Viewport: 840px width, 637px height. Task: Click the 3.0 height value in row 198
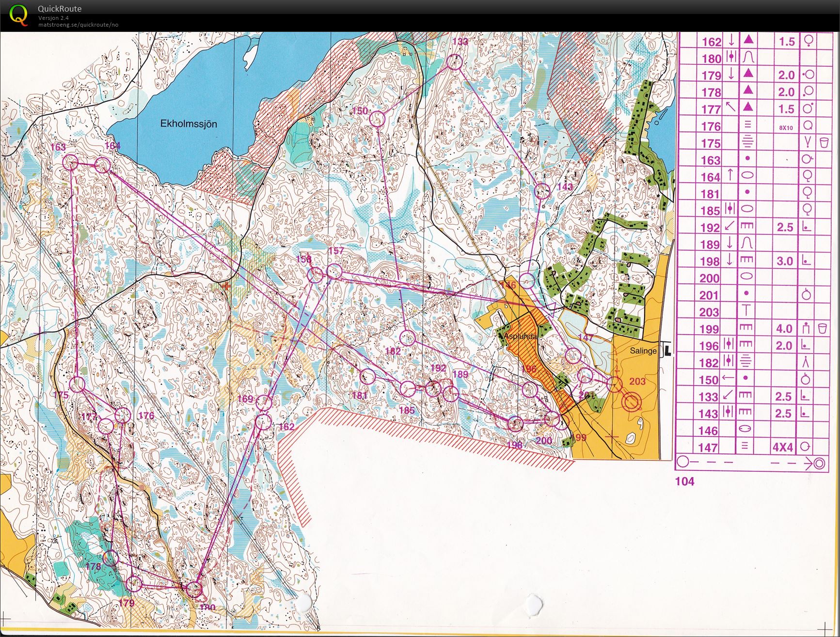click(x=784, y=262)
